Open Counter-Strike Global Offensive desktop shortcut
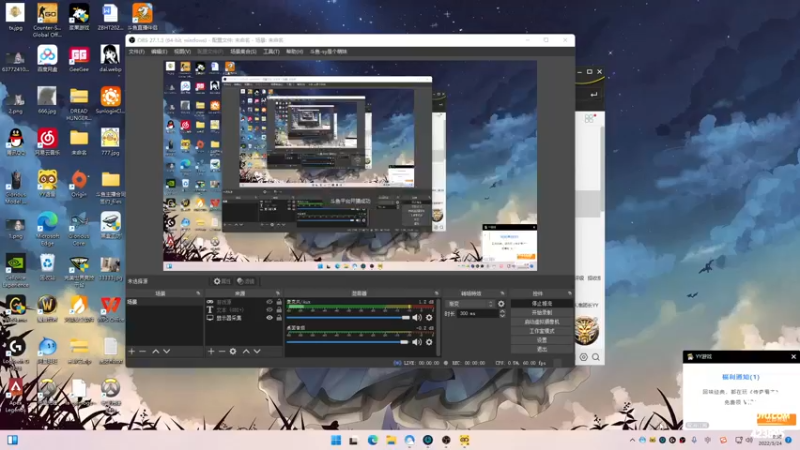Image resolution: width=800 pixels, height=450 pixels. (47, 19)
